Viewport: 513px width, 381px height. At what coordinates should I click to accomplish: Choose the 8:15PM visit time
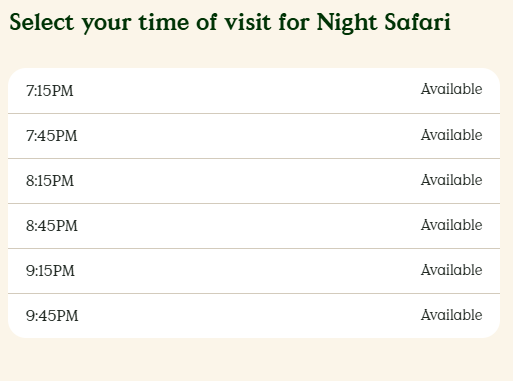[x=254, y=181]
